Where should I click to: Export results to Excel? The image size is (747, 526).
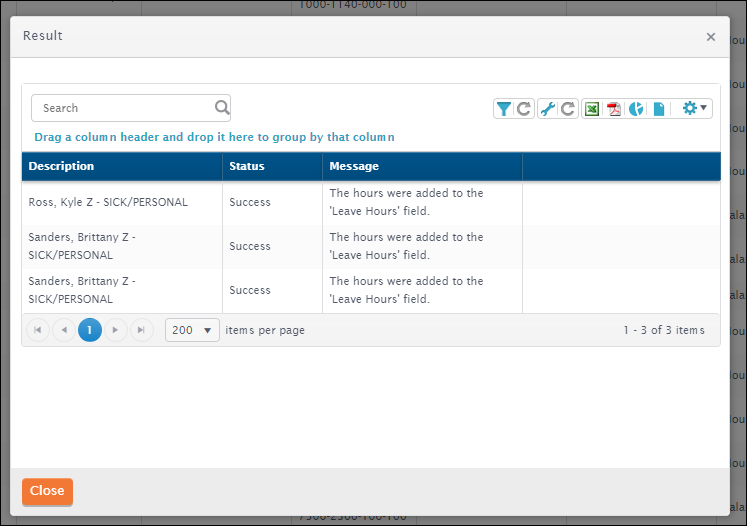(592, 109)
